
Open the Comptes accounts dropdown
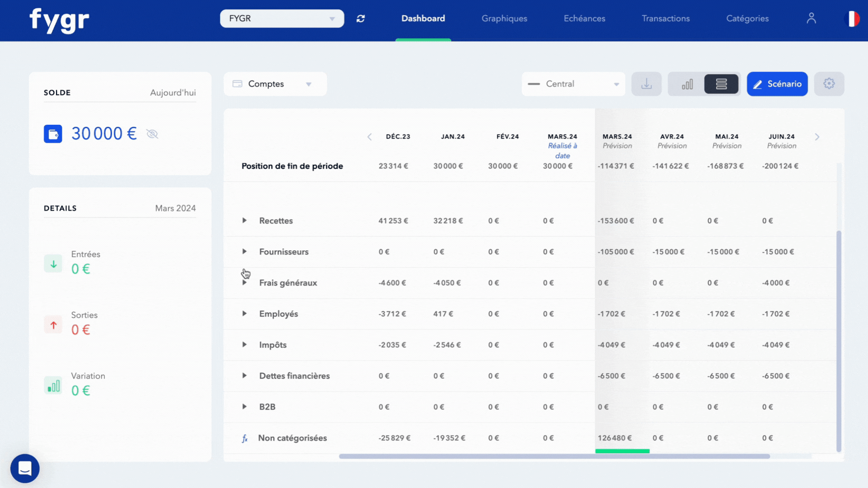(275, 84)
